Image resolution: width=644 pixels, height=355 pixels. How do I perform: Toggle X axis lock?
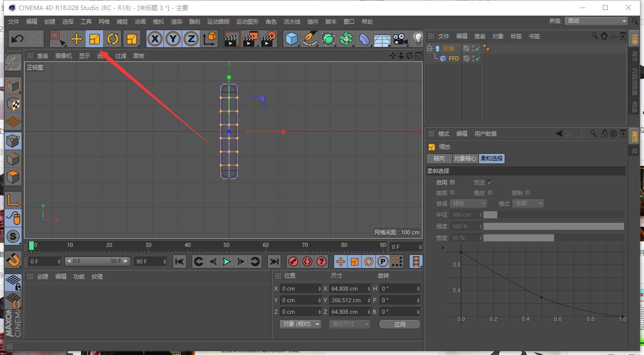pyautogui.click(x=155, y=39)
